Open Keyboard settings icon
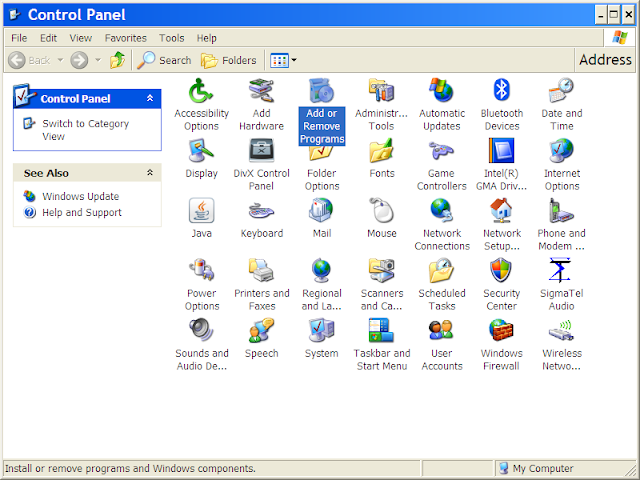This screenshot has width=640, height=480. point(261,210)
